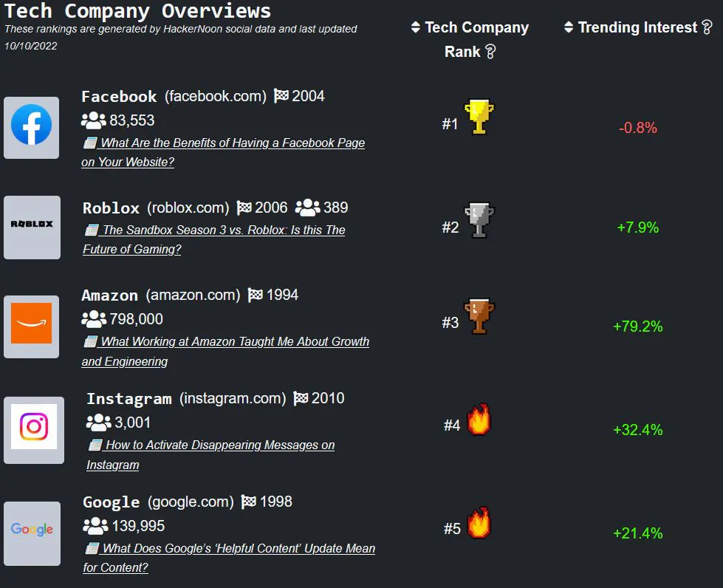Click the Facebook logo thumbnail

[31, 127]
